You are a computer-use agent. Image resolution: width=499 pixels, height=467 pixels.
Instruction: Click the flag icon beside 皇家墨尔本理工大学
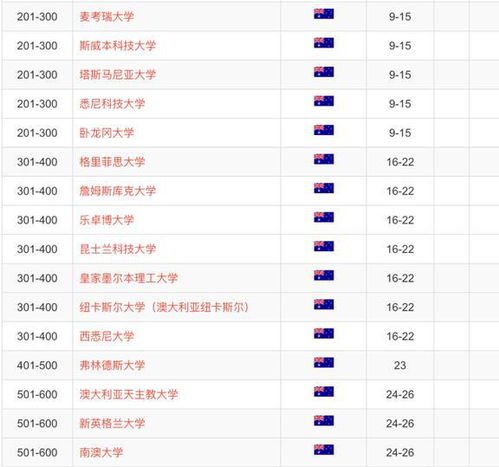pyautogui.click(x=324, y=275)
